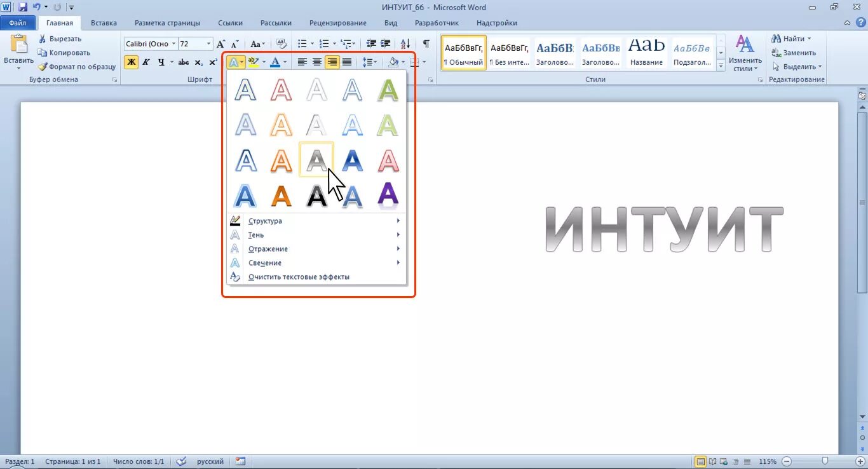The width and height of the screenshot is (868, 469).
Task: Toggle subscript x₂ formatting
Action: pos(199,62)
